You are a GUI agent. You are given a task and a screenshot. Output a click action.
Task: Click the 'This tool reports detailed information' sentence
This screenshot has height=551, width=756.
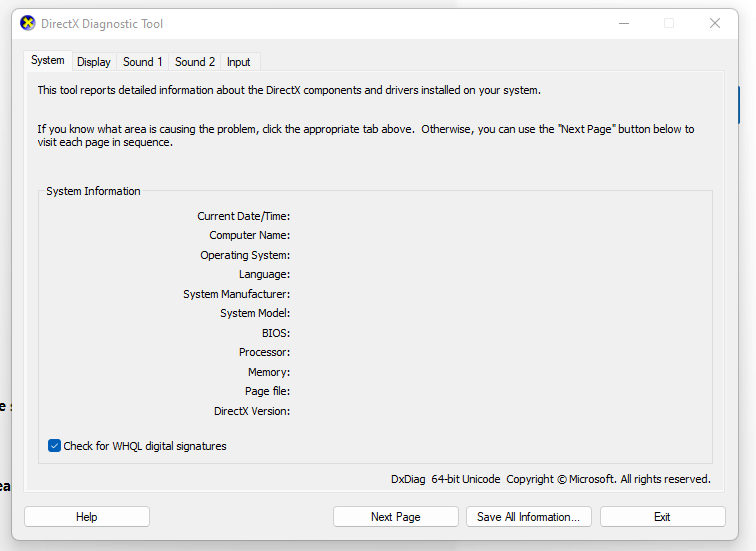point(289,90)
